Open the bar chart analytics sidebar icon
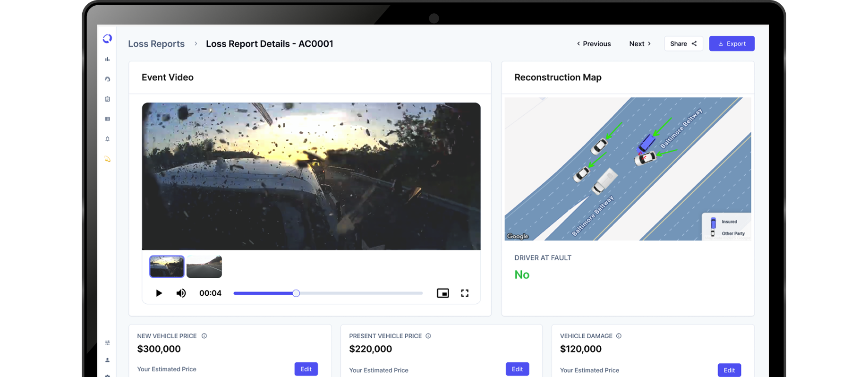This screenshot has width=868, height=377. [x=107, y=59]
